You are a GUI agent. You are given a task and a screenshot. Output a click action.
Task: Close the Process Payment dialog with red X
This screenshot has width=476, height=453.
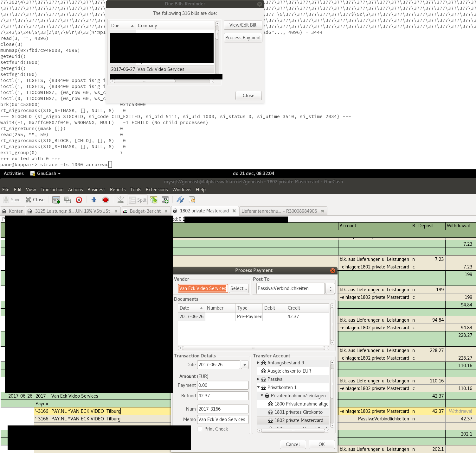[333, 270]
